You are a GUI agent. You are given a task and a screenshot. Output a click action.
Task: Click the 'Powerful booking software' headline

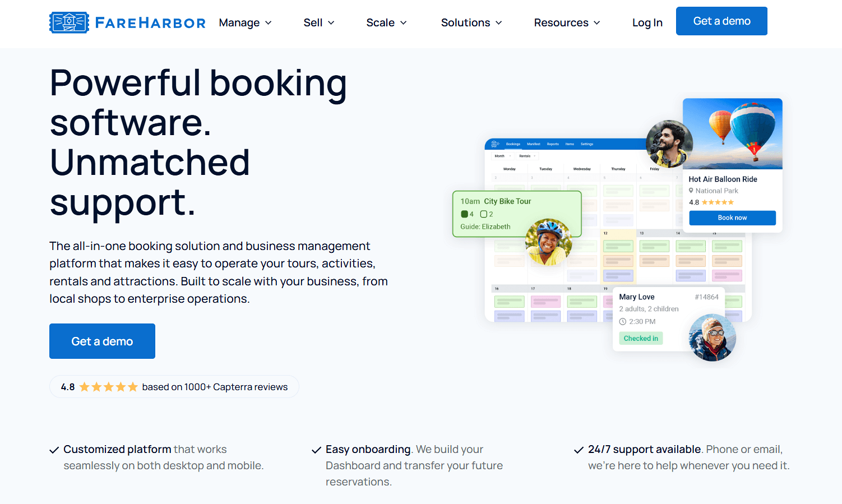pos(198,103)
